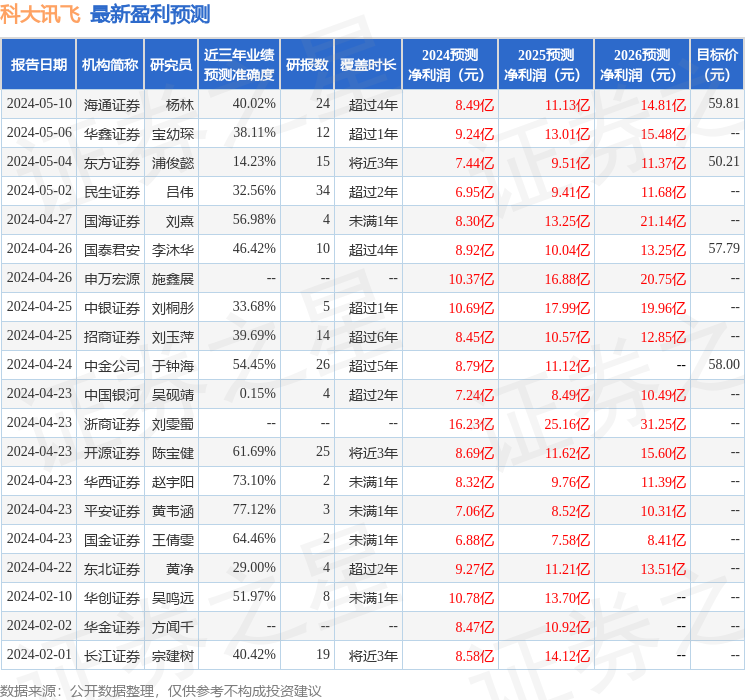Select the 中银证券 institution cell
This screenshot has width=745, height=700.
point(112,307)
